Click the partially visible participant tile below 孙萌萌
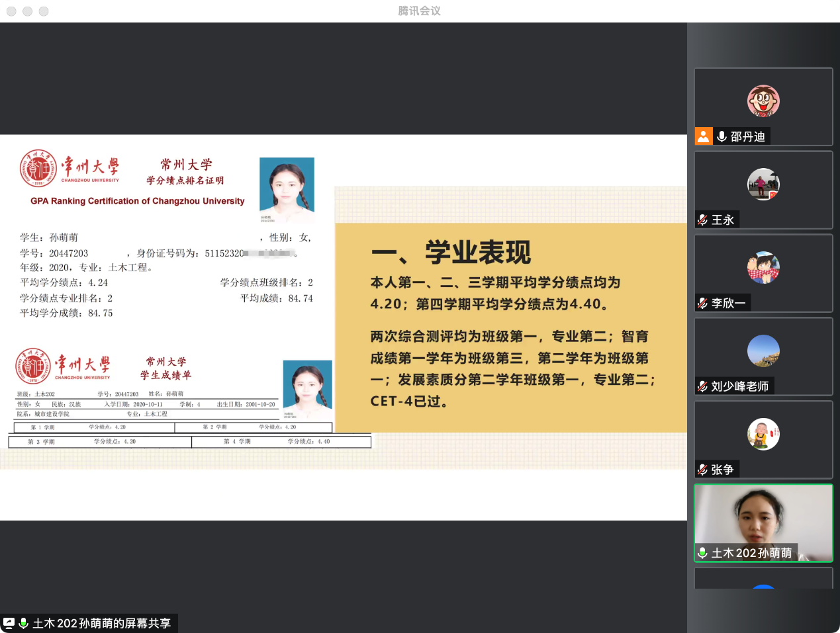This screenshot has height=633, width=840. click(x=763, y=579)
